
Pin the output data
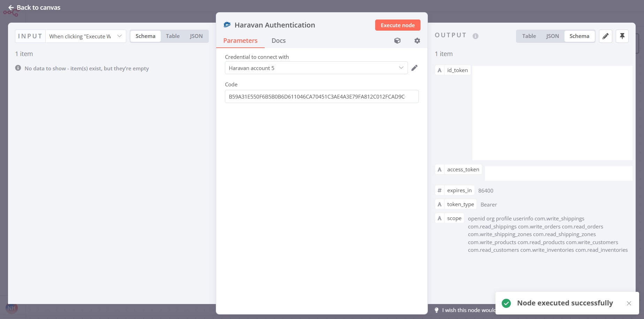click(x=622, y=36)
